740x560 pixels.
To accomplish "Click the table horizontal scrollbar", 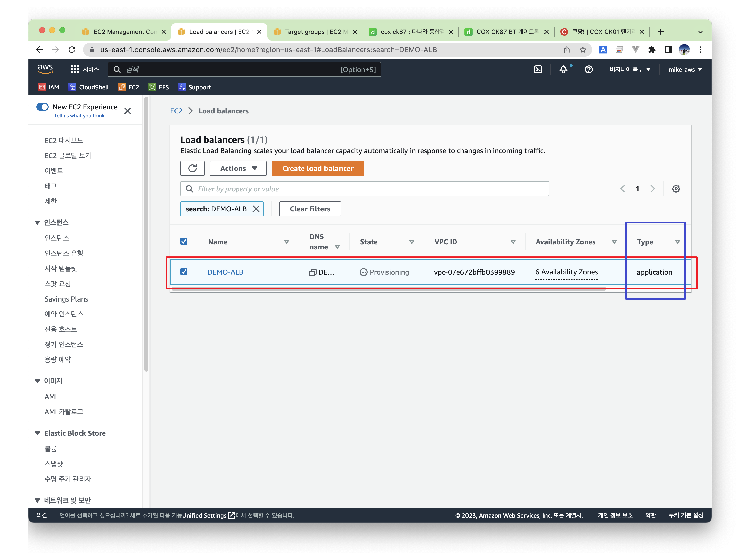I will [x=388, y=289].
